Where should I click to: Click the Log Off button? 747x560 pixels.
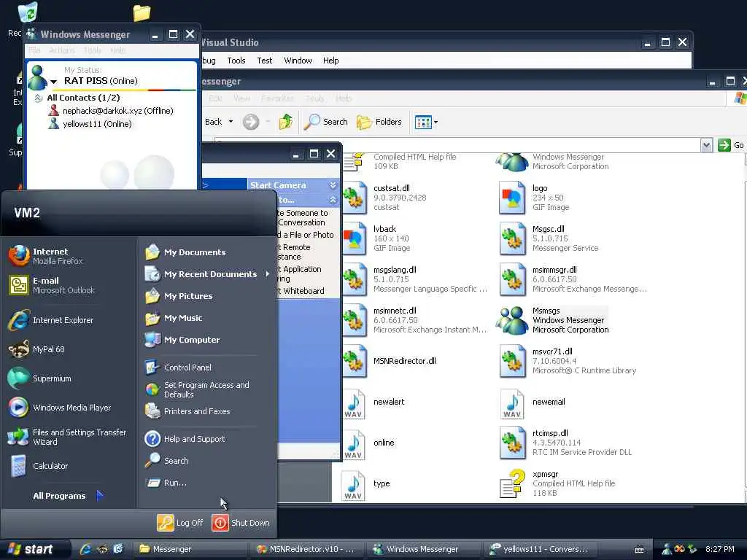click(x=181, y=523)
